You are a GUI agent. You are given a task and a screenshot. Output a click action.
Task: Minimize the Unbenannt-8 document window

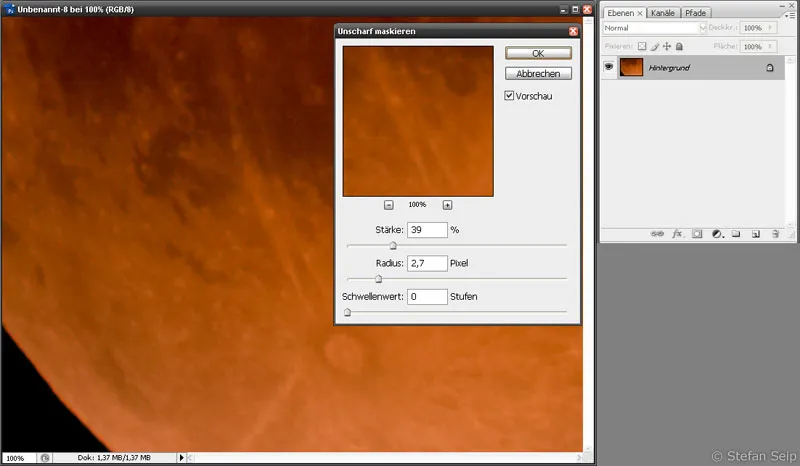563,9
